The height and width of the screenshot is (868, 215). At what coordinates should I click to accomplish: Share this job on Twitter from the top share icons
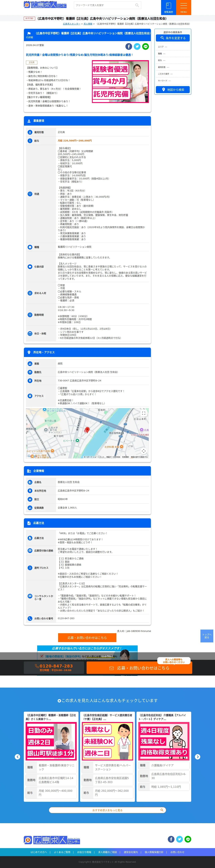(137, 46)
